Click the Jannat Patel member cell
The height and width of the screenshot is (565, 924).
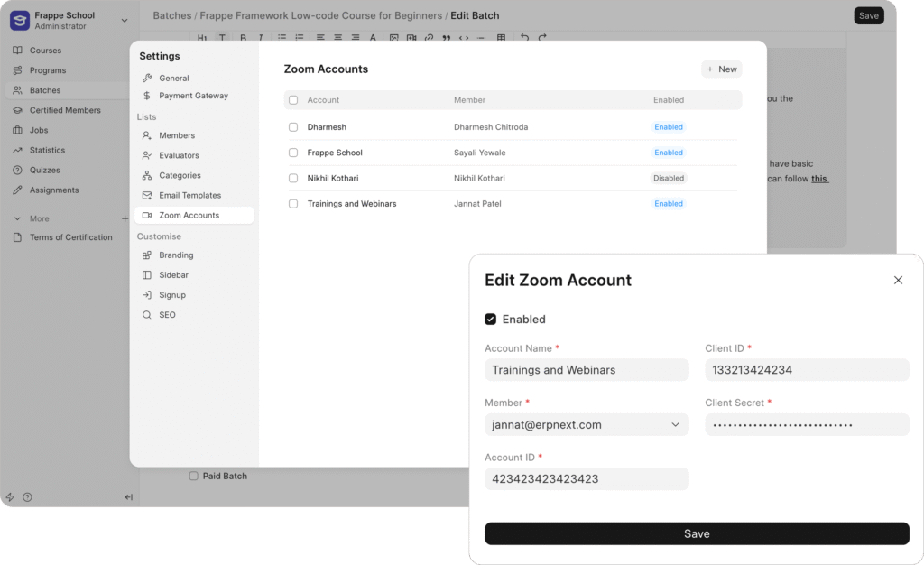477,204
